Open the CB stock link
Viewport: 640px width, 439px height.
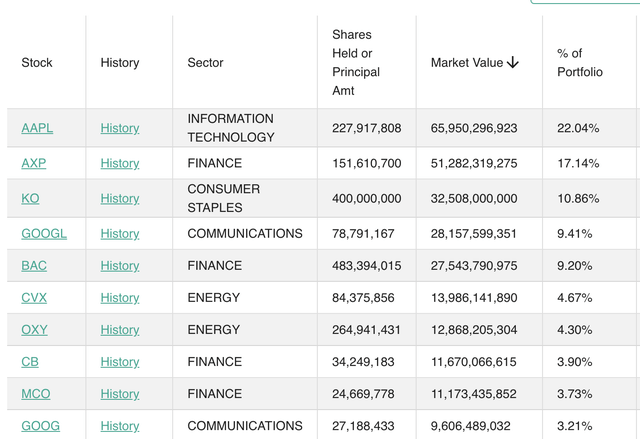[30, 361]
